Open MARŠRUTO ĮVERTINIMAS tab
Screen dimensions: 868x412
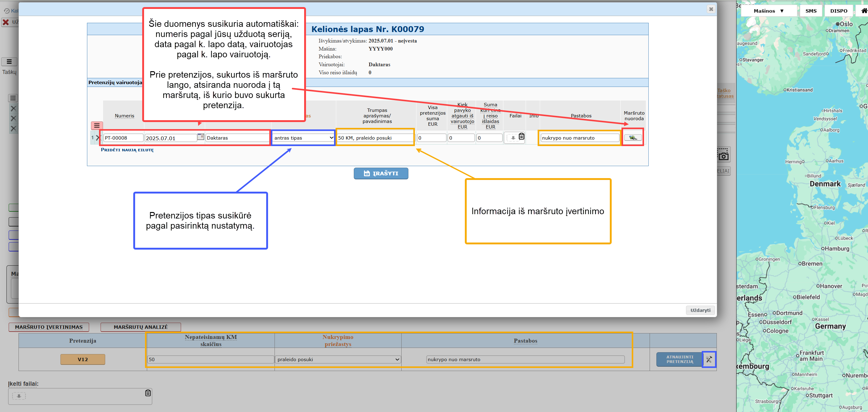tap(49, 327)
